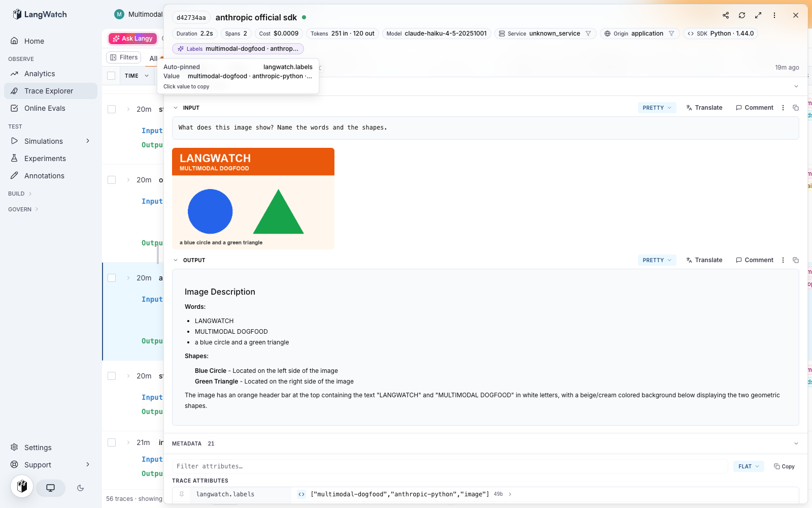
Task: Copy the multimodal-dogfood label value in tooltip
Action: 250,76
